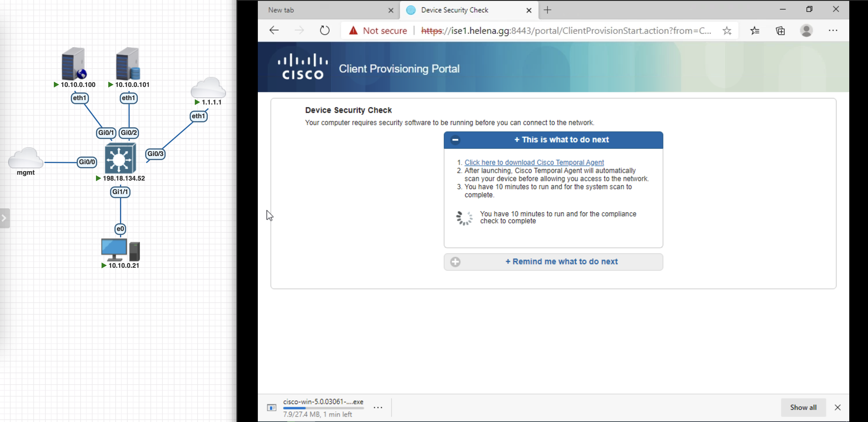Add this page to favorites star

click(727, 31)
